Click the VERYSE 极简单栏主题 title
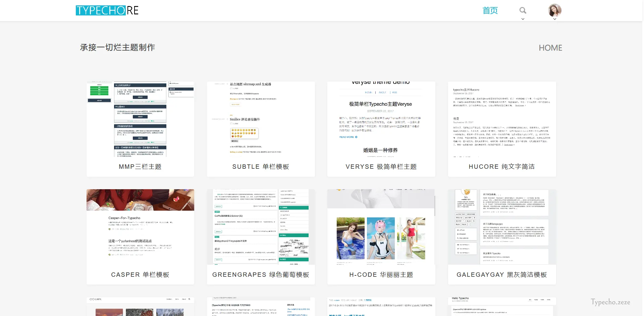644x316 pixels. coord(381,167)
